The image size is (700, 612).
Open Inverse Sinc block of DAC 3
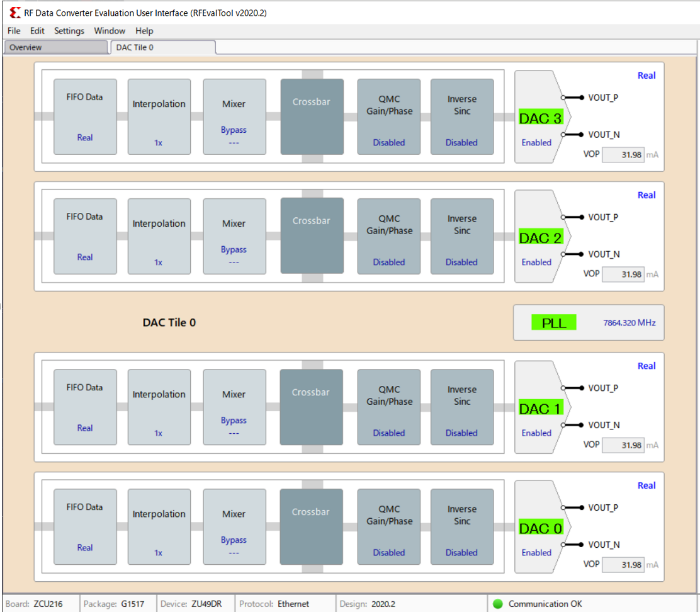(462, 117)
